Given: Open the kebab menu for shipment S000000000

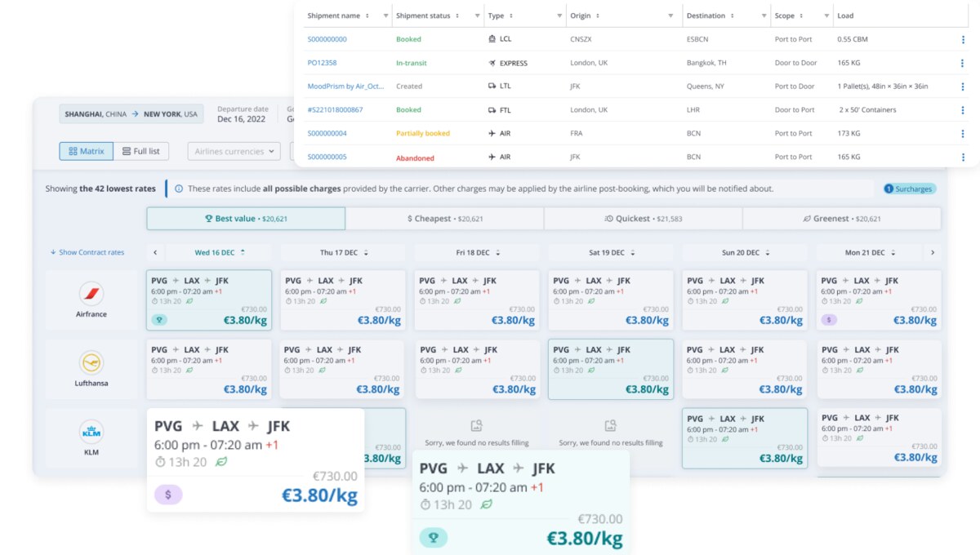Looking at the screenshot, I should (963, 39).
